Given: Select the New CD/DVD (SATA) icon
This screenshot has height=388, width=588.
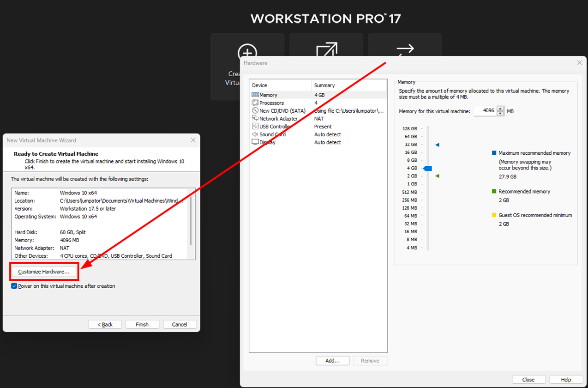Looking at the screenshot, I should [x=255, y=111].
